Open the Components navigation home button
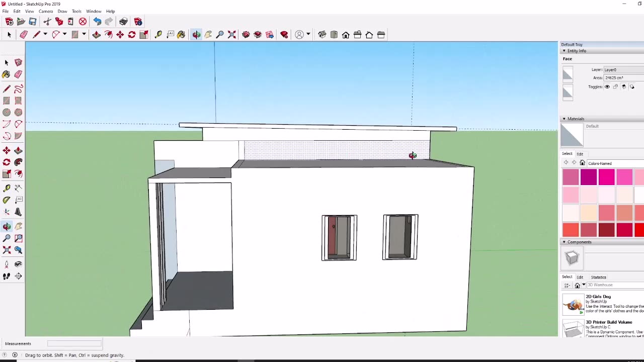Viewport: 644px width, 362px height. (578, 285)
